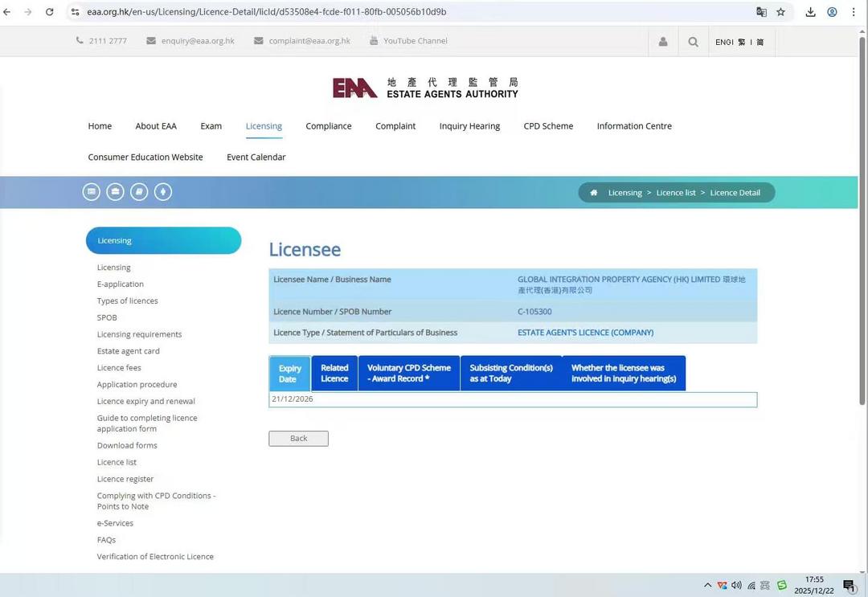Click the EAA Estate Agents Authority logo
Viewport: 868px width, 597px height.
(x=425, y=88)
